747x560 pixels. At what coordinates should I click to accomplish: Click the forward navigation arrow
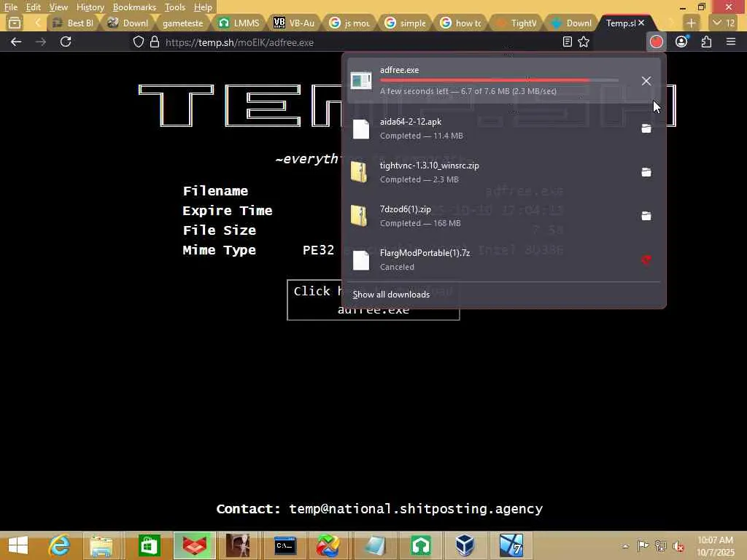tap(41, 42)
